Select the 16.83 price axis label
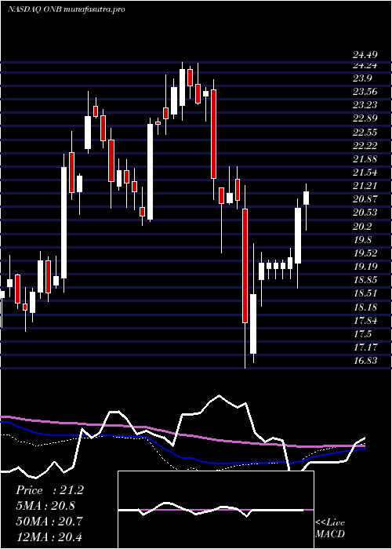 coord(365,361)
